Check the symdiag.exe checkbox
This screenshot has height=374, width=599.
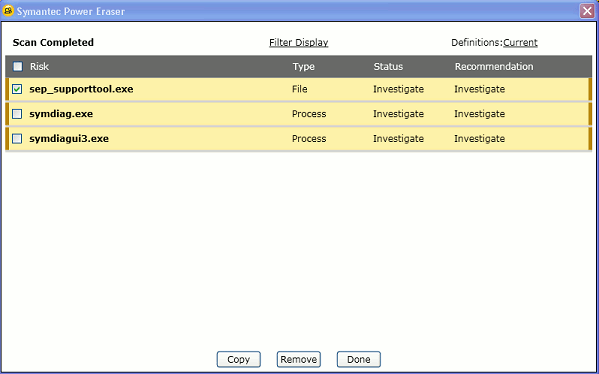[x=17, y=114]
